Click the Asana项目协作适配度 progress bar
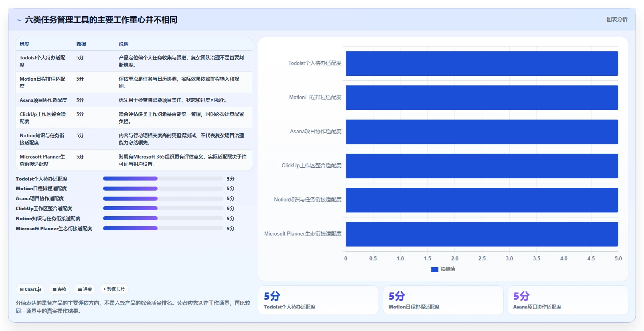Viewport: 644px width, 331px height. click(x=163, y=199)
